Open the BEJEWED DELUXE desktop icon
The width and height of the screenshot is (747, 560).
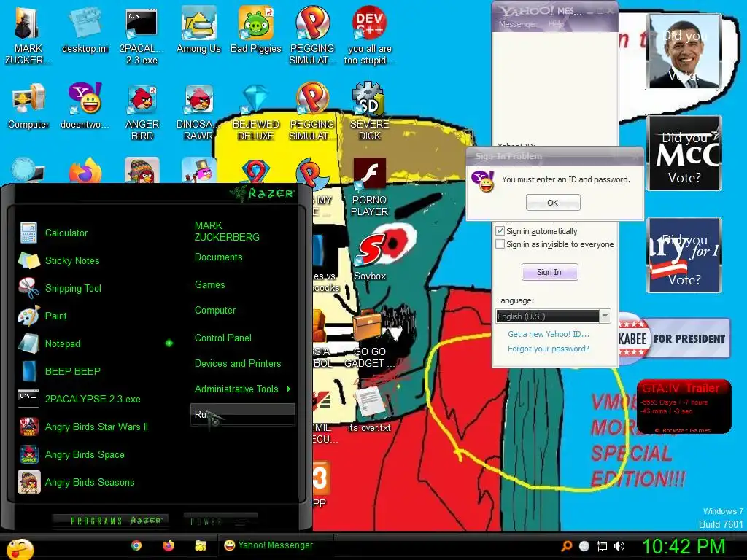tap(256, 112)
